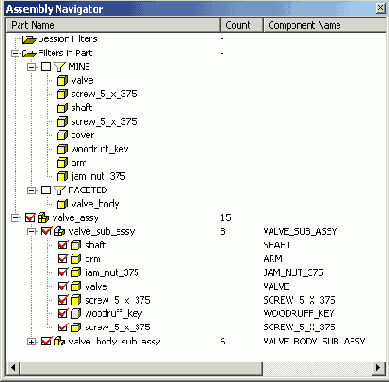Uncheck the jam_nut_375 component checkbox
Screen dimensions: 389x382
tap(63, 273)
